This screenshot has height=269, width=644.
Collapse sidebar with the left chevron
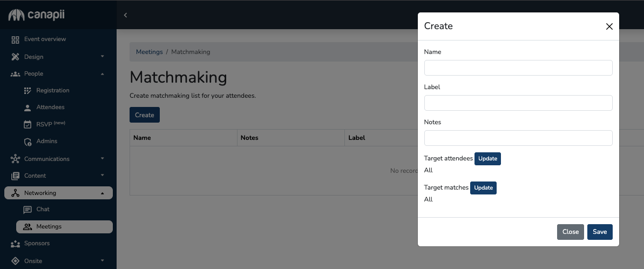pos(125,15)
